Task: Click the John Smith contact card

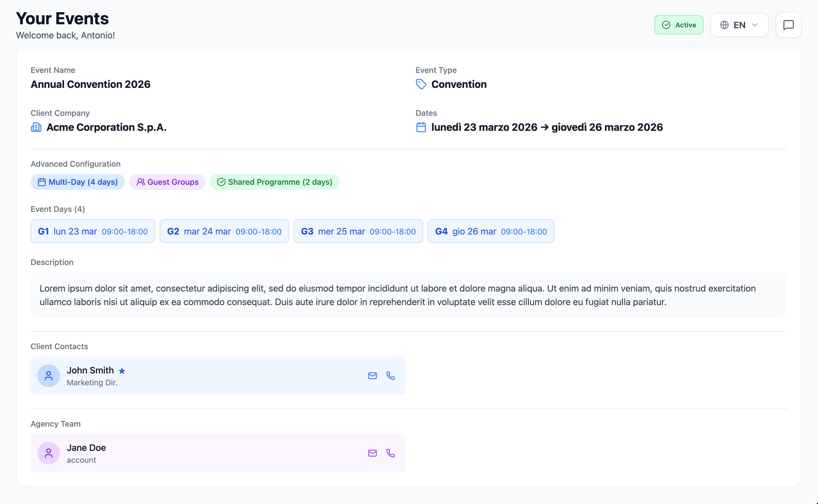Action: point(218,376)
